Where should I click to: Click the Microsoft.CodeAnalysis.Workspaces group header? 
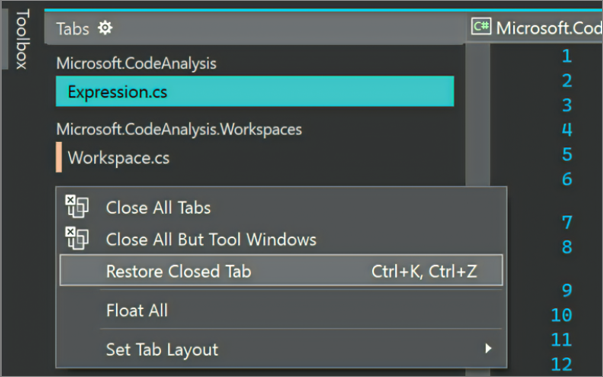coord(179,130)
